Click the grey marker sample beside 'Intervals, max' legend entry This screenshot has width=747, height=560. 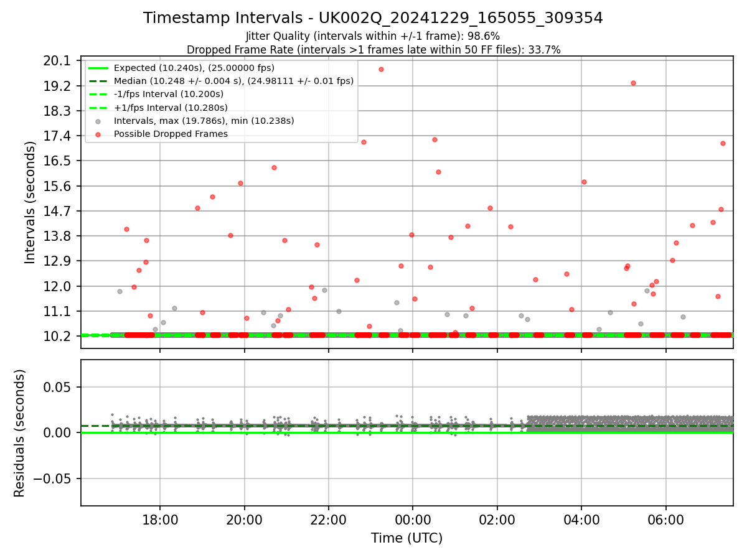98,121
